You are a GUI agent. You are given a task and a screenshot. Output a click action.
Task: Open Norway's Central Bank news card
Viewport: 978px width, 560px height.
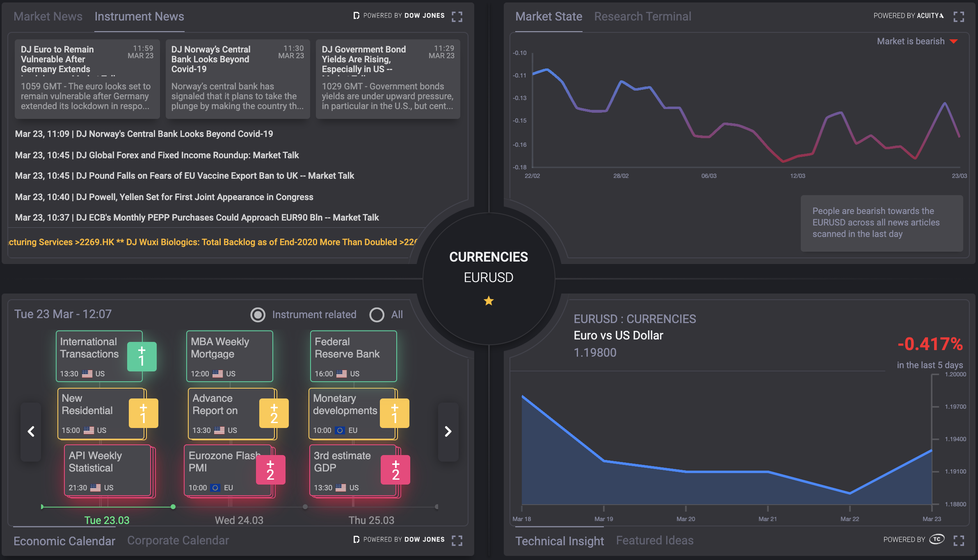click(238, 79)
